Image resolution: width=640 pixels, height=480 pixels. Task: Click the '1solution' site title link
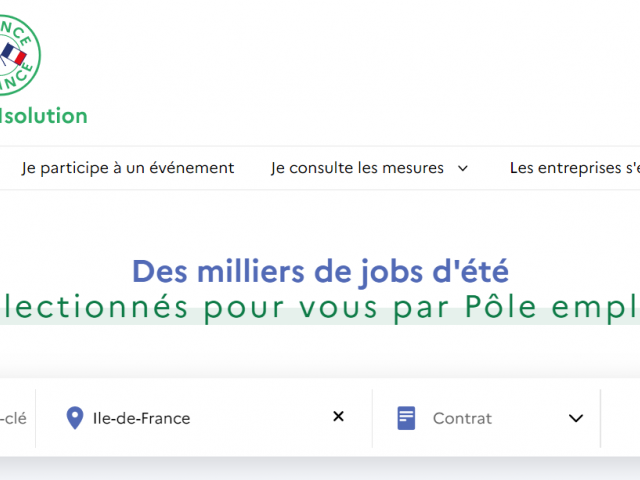click(44, 116)
